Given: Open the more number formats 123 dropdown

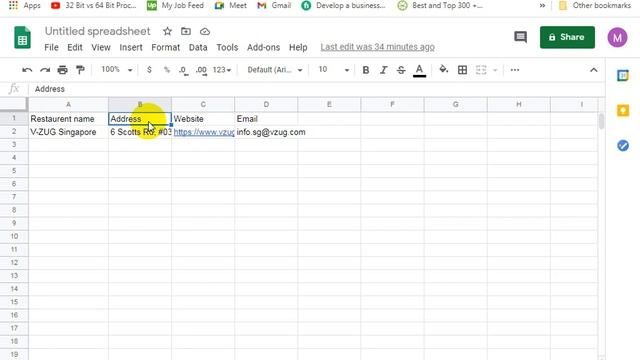Looking at the screenshot, I should pos(222,70).
